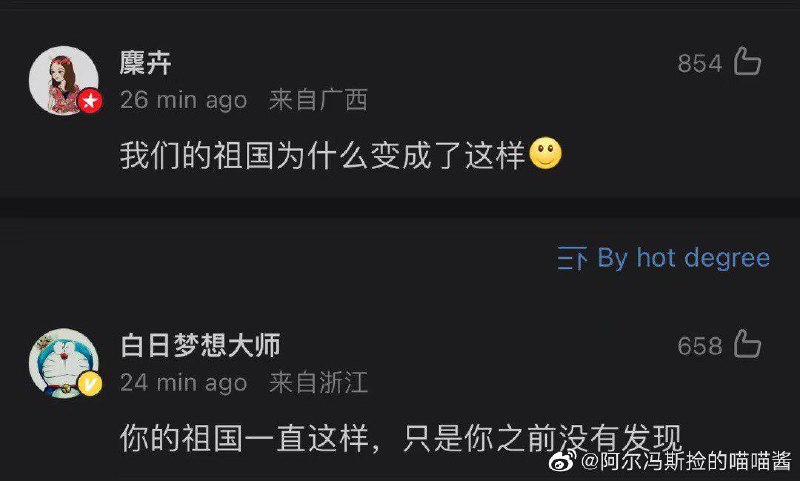Select comment text 我们的祖国为什么变成了这样
The width and height of the screenshot is (800, 481).
click(x=322, y=155)
